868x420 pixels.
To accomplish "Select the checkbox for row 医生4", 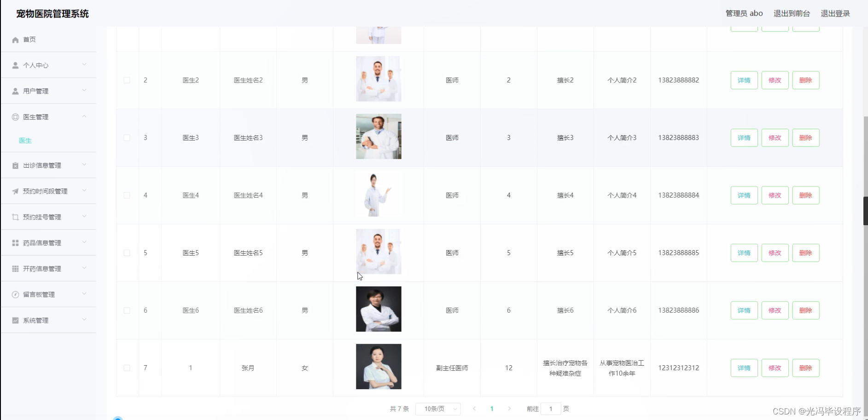I will pyautogui.click(x=127, y=195).
